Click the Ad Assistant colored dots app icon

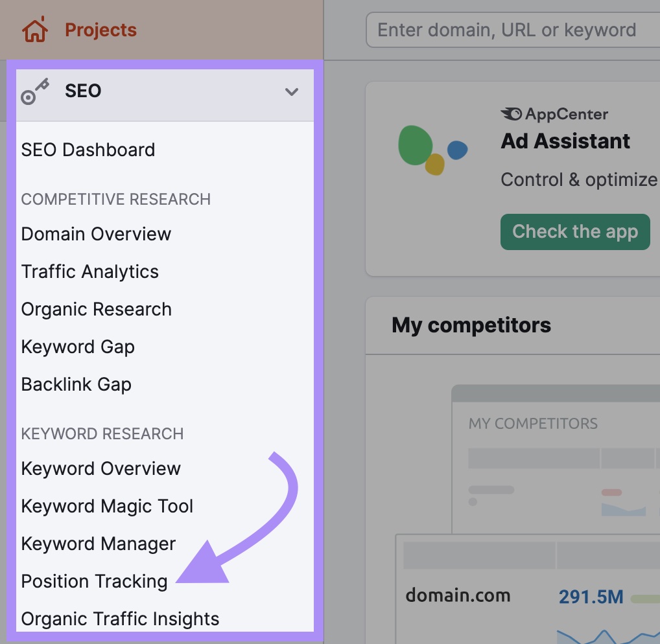tap(432, 150)
